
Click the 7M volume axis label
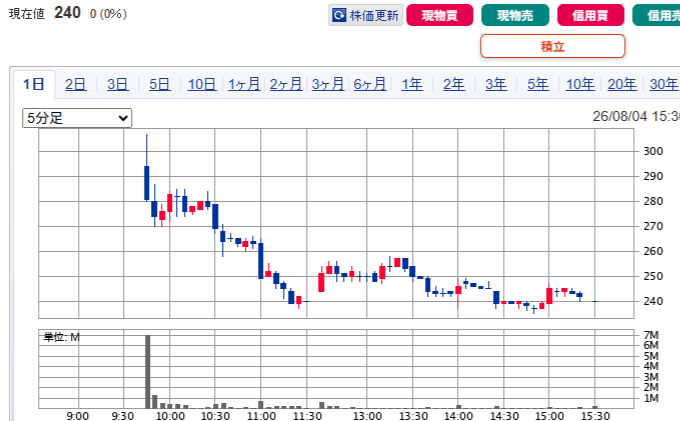[x=651, y=335]
